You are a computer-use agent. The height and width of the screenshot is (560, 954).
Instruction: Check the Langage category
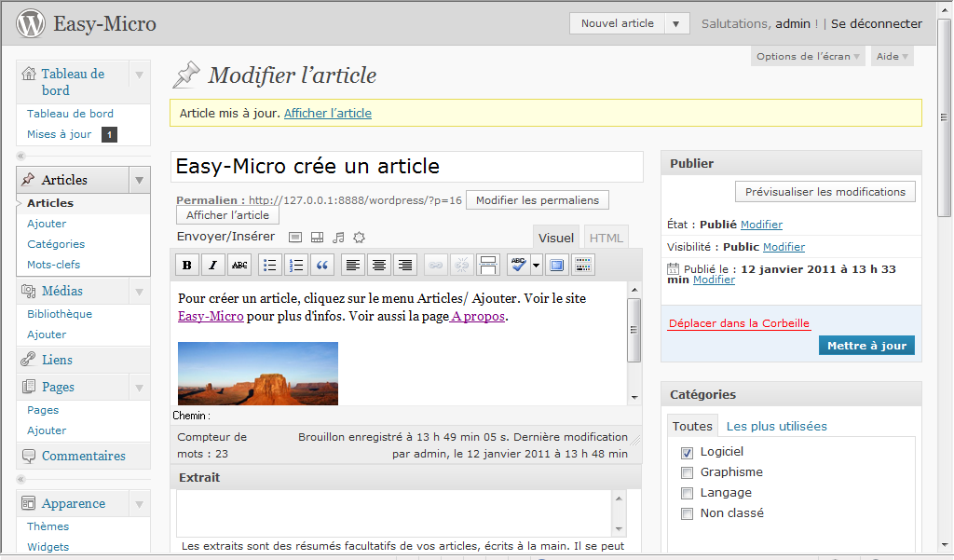coord(687,493)
